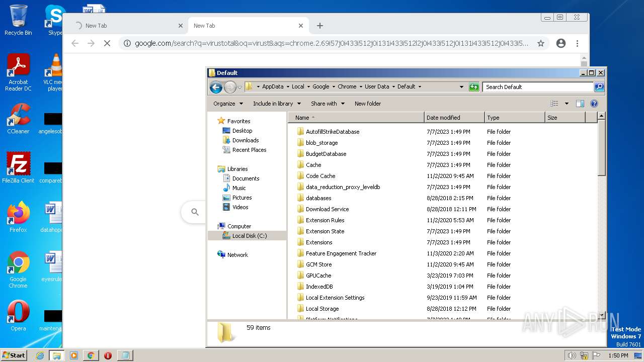The width and height of the screenshot is (644, 362).
Task: Expand breadcrumb arrow after AppData
Action: tap(288, 87)
